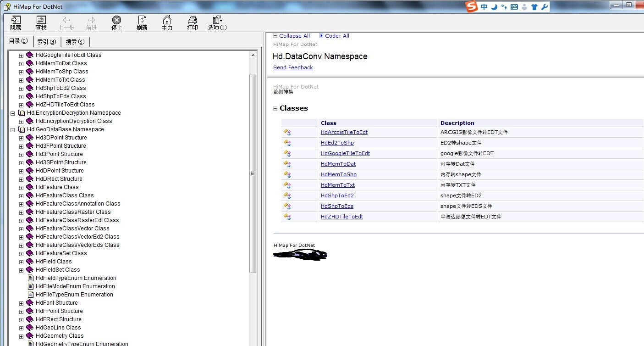Click class icon beside HdArcgisTileToEdt row
Image resolution: width=644 pixels, height=346 pixels.
coord(287,132)
